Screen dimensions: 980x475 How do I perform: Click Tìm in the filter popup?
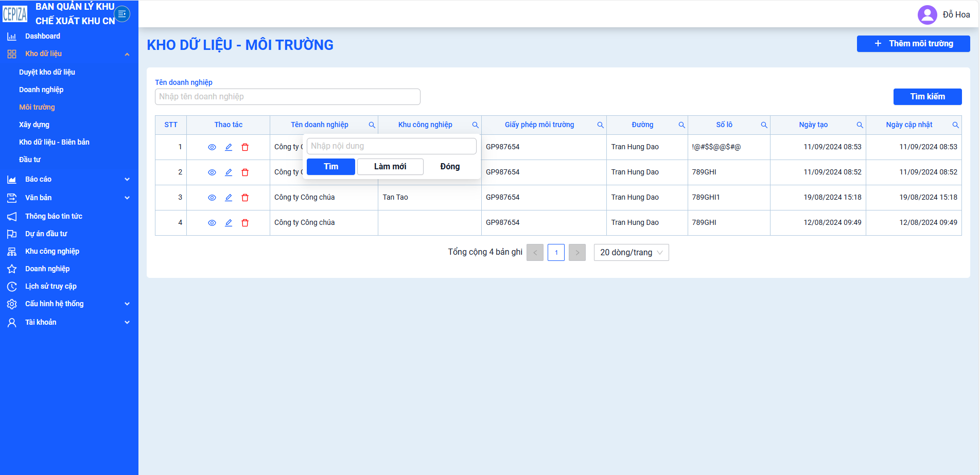[x=331, y=167]
